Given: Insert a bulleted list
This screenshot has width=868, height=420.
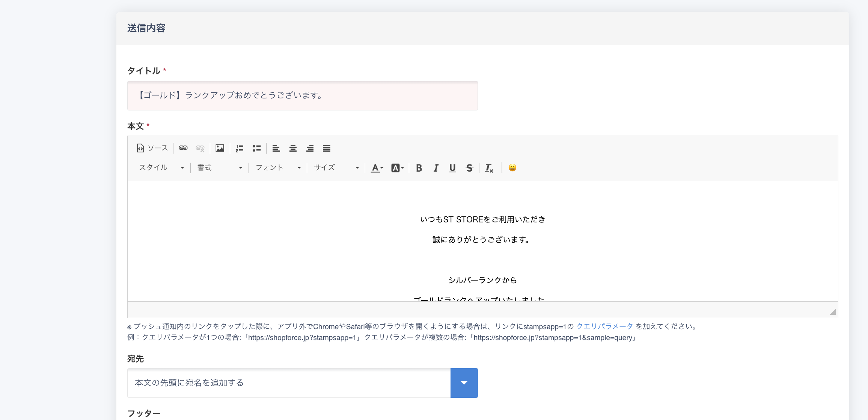Looking at the screenshot, I should pos(256,148).
